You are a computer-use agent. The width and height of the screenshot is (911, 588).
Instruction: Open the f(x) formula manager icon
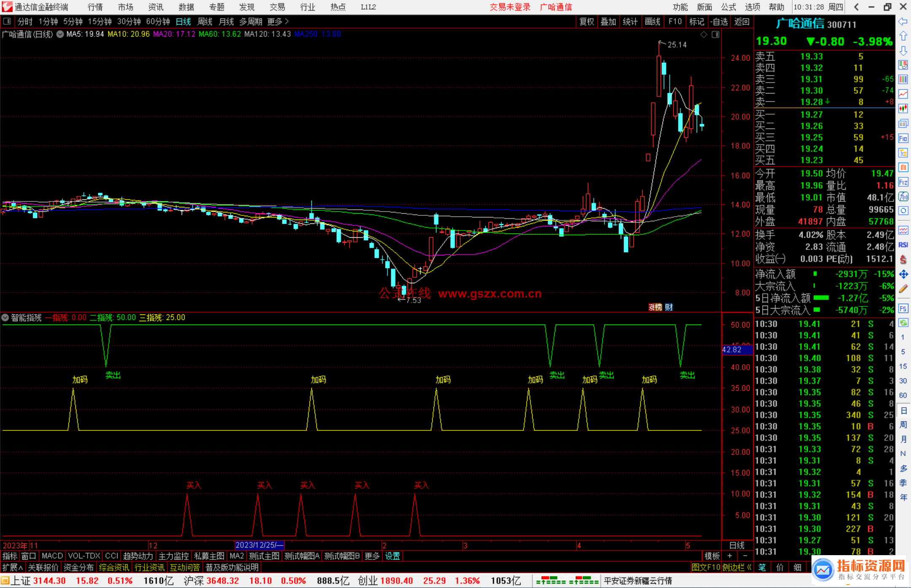pos(903,196)
